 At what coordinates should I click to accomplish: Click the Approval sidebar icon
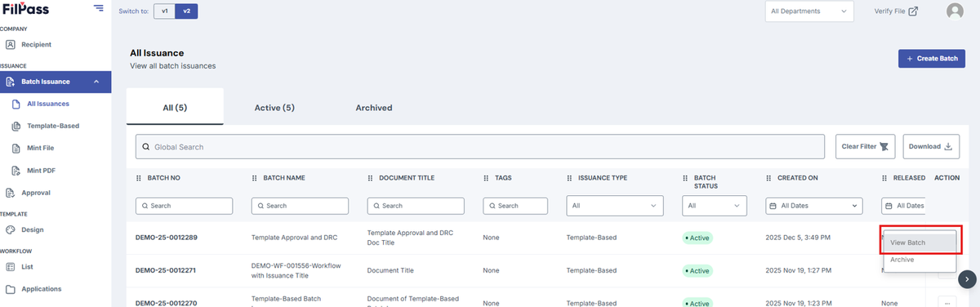coord(11,193)
